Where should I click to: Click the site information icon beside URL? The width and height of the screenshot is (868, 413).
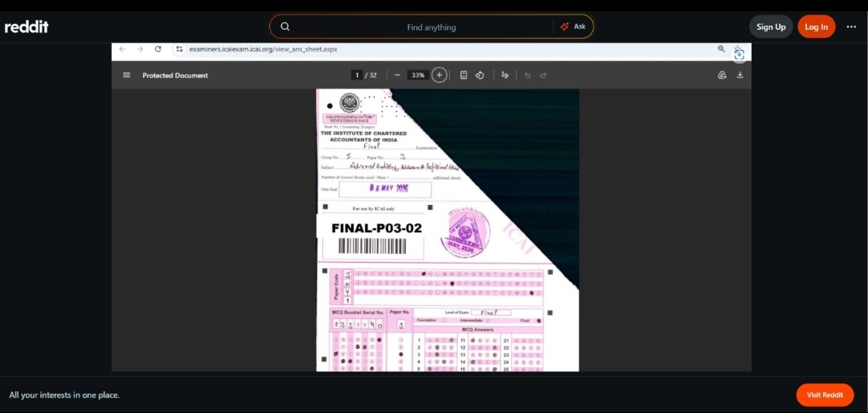tap(179, 49)
